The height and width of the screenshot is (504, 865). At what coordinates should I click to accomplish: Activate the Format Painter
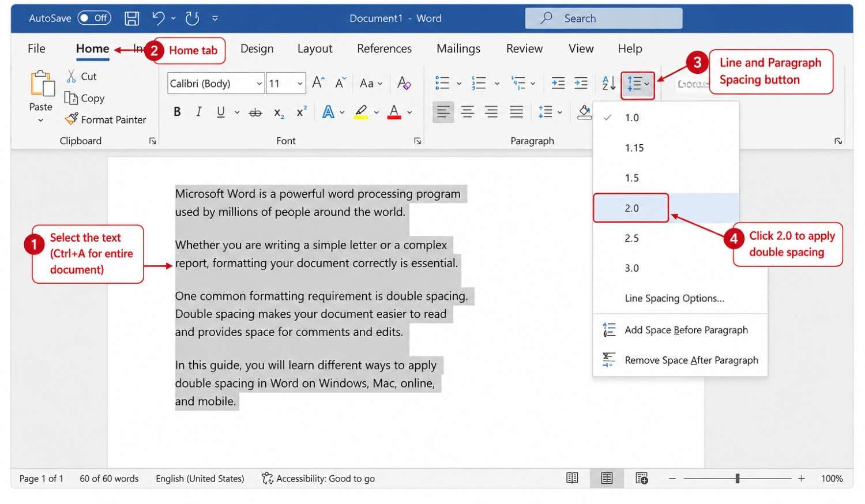click(106, 119)
